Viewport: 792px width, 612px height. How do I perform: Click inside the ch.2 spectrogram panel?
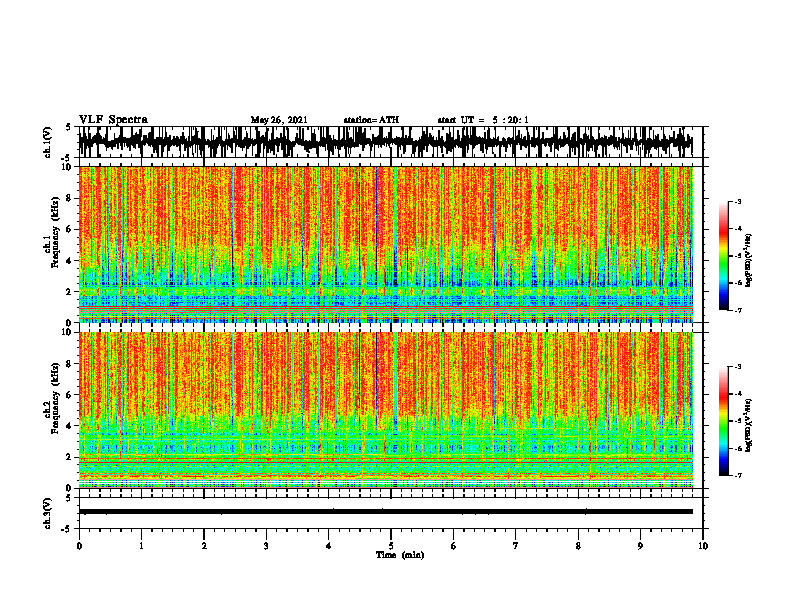tap(385, 410)
